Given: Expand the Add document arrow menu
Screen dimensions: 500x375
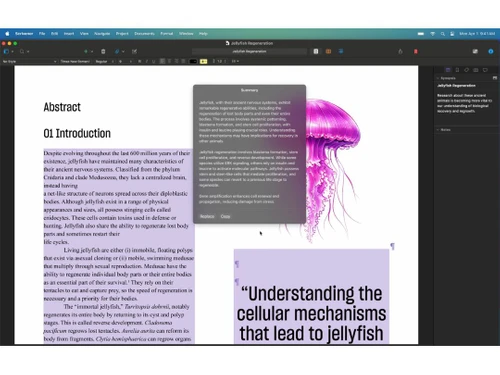Looking at the screenshot, I should 92,52.
